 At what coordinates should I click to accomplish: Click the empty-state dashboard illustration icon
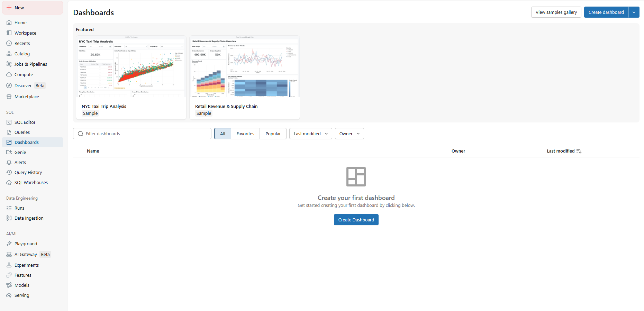point(356,177)
